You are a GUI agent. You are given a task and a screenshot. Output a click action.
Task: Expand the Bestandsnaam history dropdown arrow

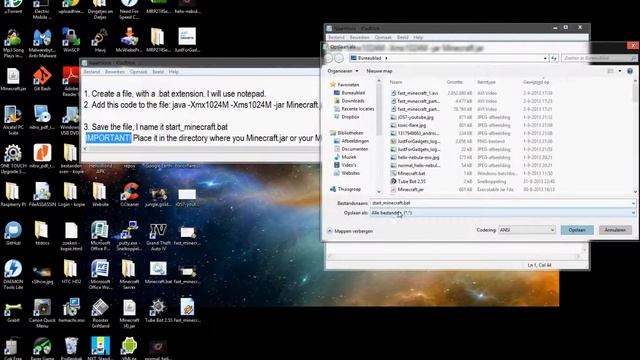(x=633, y=203)
